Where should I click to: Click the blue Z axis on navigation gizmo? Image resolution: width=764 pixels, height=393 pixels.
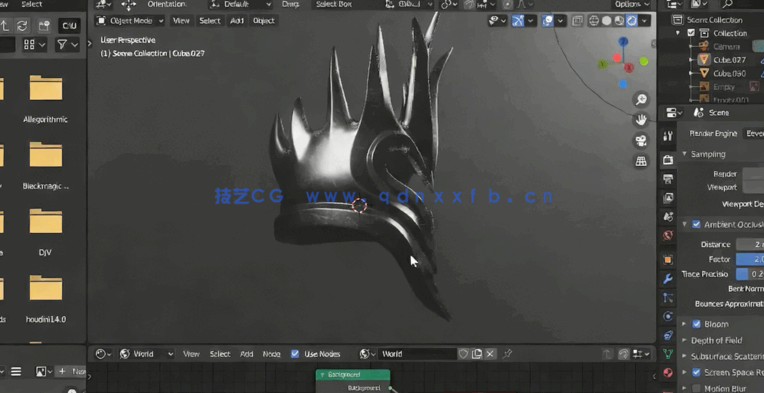tap(623, 42)
